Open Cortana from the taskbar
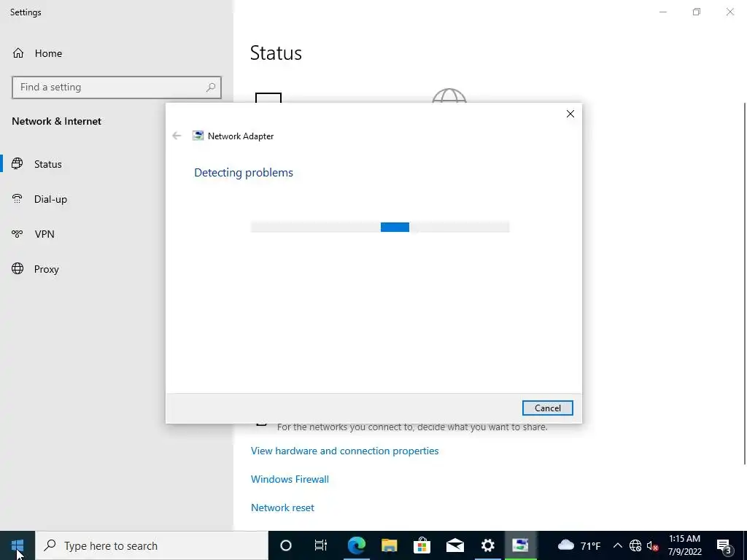The image size is (747, 560). click(285, 545)
